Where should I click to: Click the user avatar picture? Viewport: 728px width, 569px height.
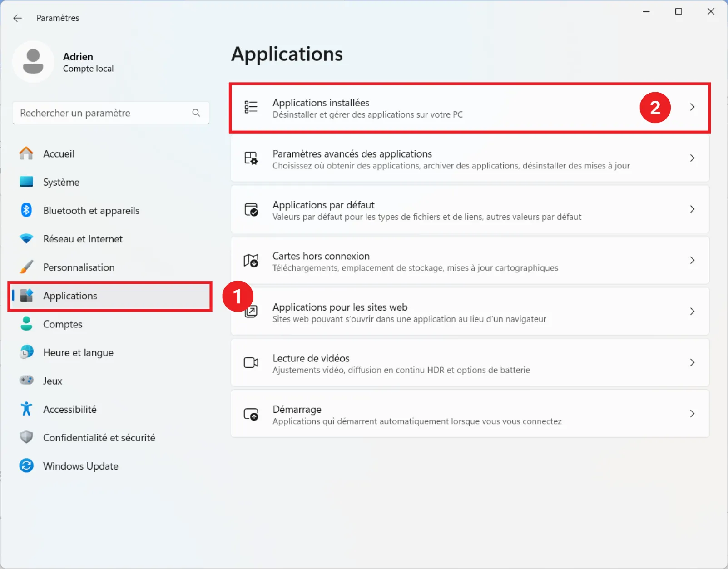tap(33, 62)
